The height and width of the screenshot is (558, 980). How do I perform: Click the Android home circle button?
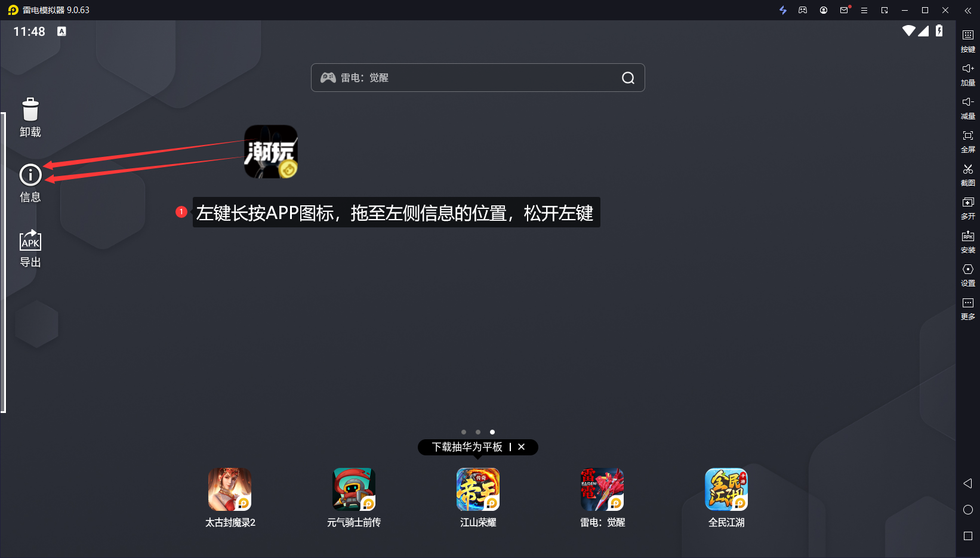click(968, 510)
